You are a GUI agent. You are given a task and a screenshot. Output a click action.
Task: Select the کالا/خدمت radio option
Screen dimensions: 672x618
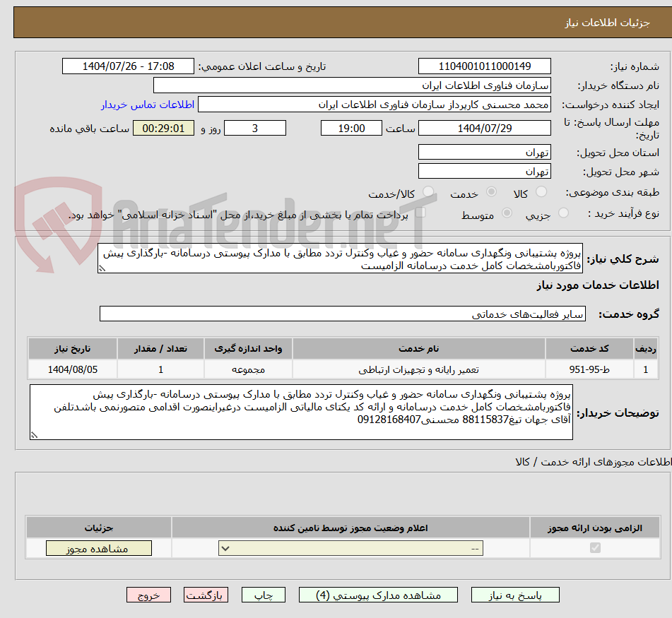(x=428, y=191)
